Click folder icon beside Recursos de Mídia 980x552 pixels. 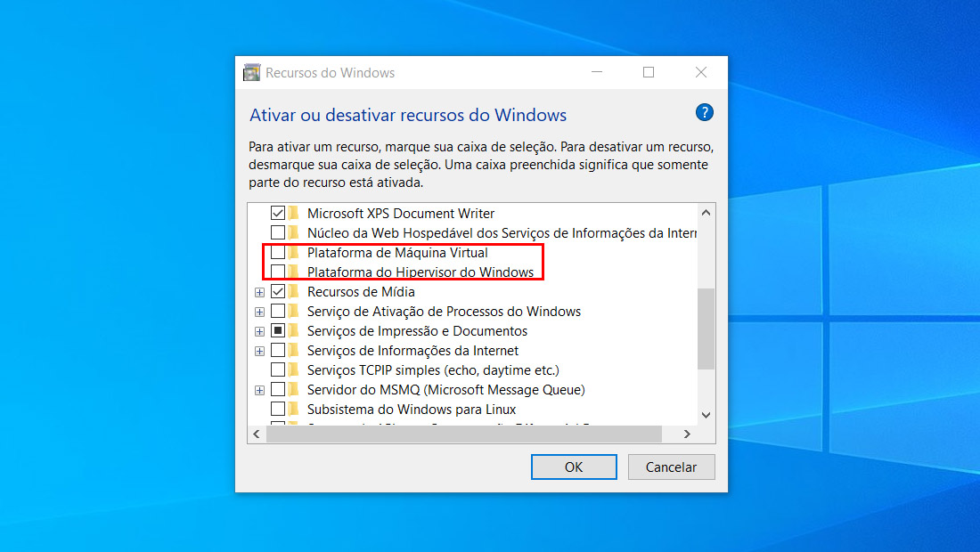[294, 292]
